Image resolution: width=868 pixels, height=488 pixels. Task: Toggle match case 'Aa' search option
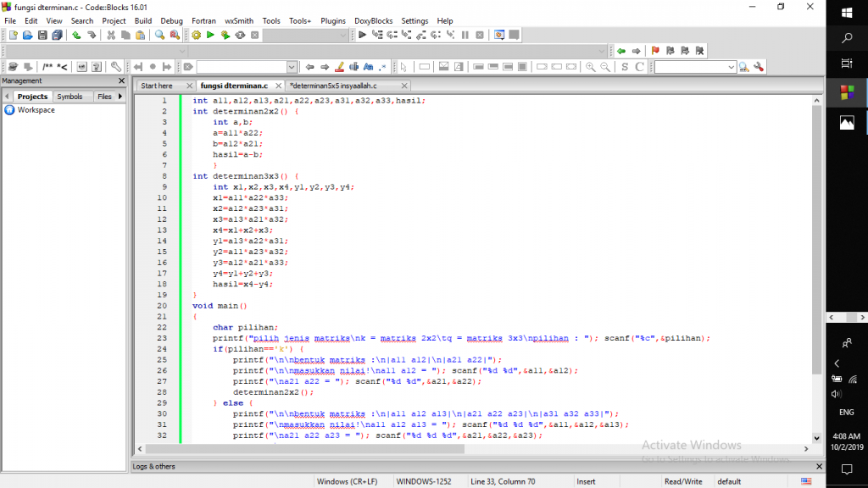pyautogui.click(x=369, y=67)
